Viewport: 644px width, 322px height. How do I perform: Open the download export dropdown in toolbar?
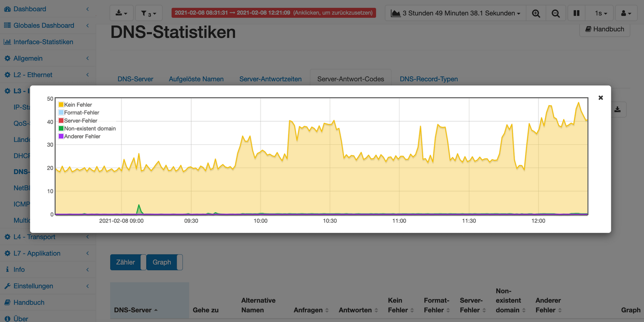[121, 13]
